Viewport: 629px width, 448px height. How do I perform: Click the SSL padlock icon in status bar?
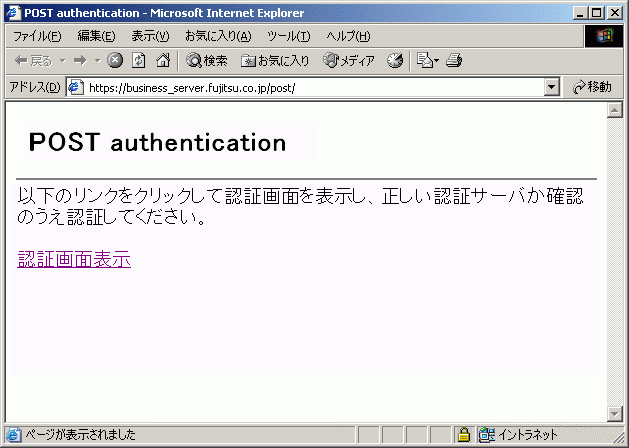[464, 435]
